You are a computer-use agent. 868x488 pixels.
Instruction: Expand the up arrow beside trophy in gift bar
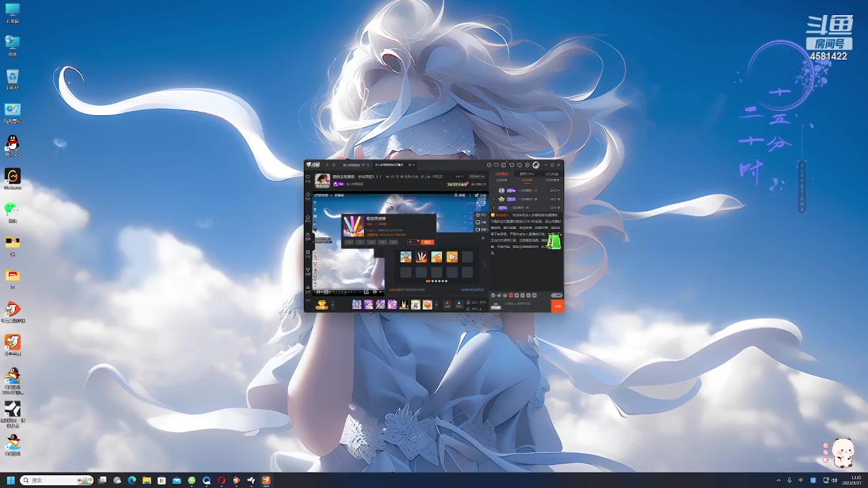(333, 305)
